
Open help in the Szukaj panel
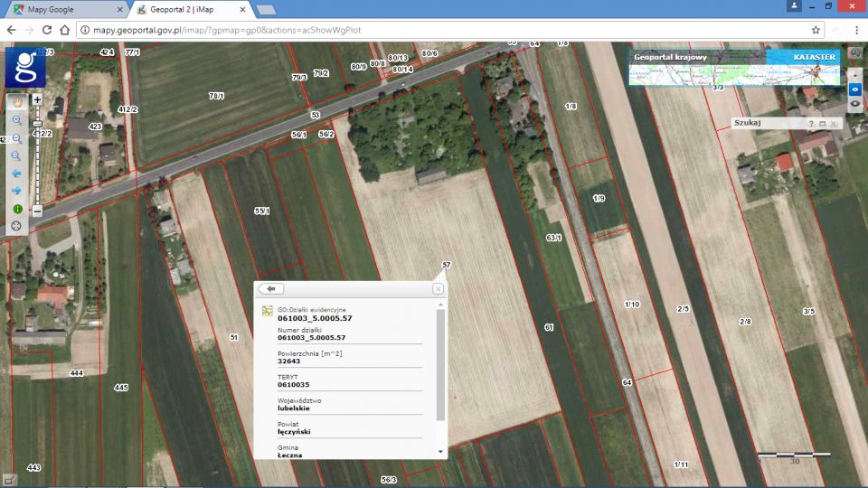coord(811,123)
